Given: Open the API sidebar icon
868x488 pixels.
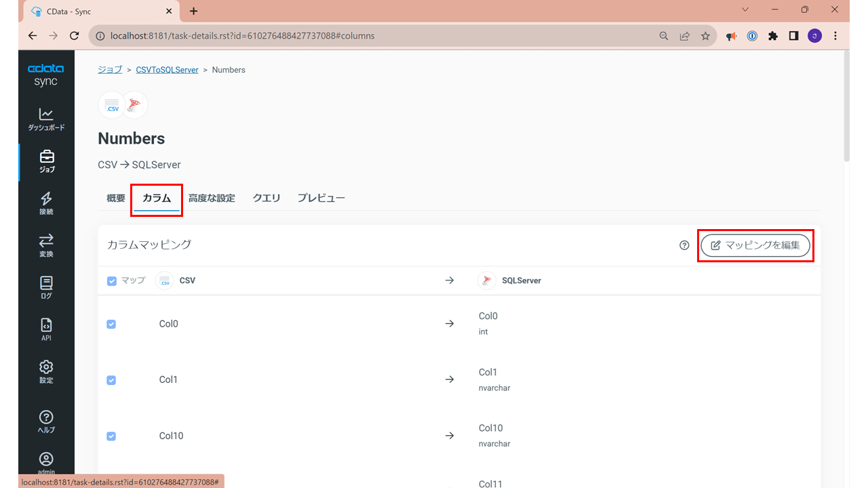Looking at the screenshot, I should pyautogui.click(x=46, y=329).
